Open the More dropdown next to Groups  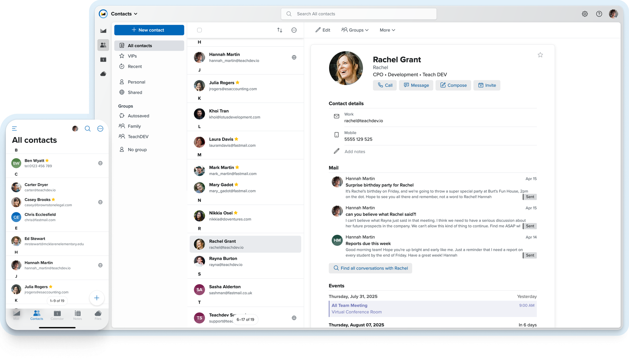[x=387, y=30]
